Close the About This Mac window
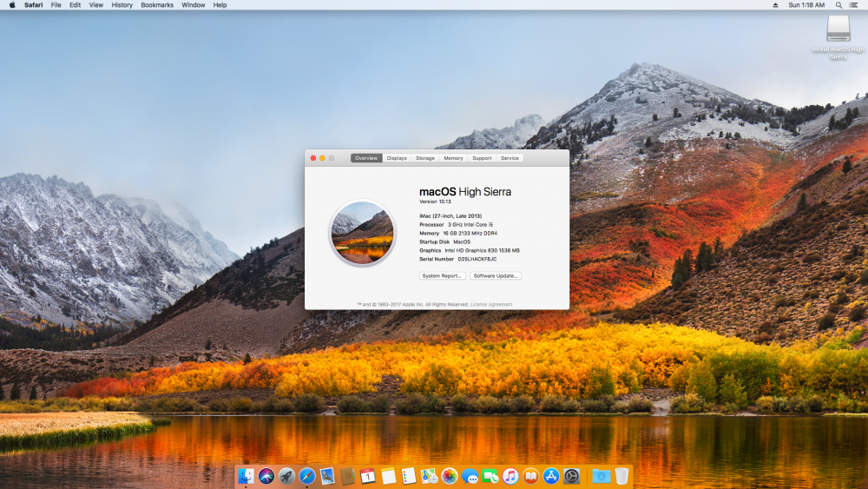The height and width of the screenshot is (489, 868). (x=313, y=158)
